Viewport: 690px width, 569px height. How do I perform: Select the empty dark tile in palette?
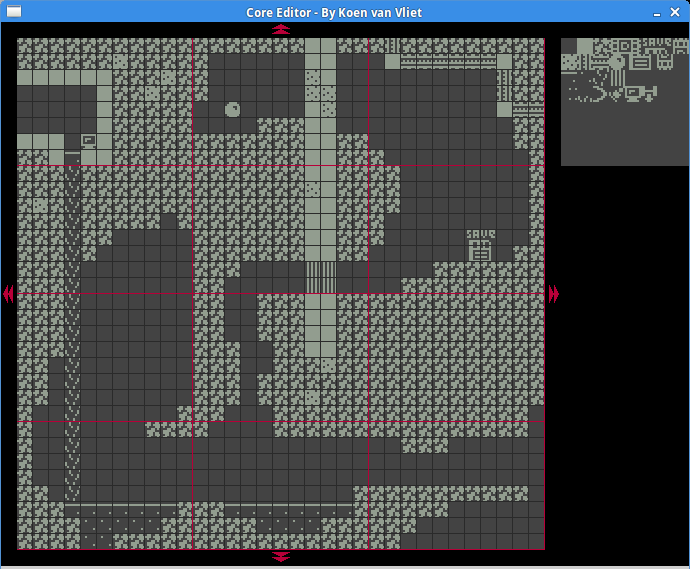point(569,46)
